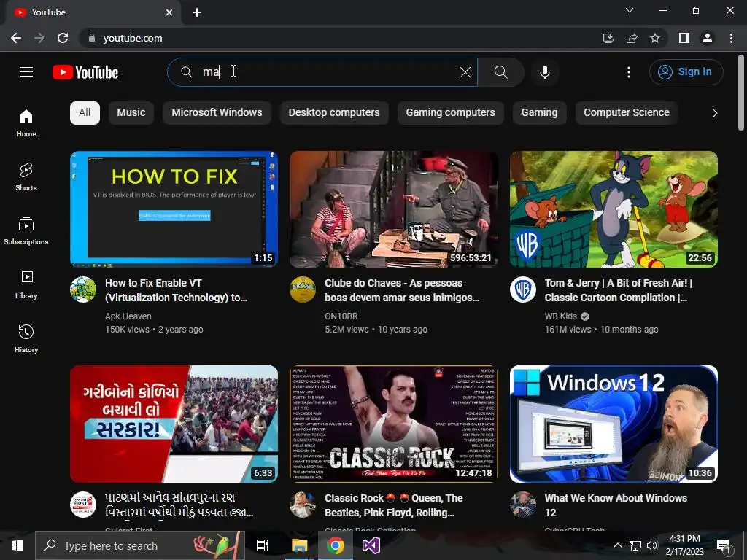The image size is (747, 560).
Task: Click the Classic Rock Collection channel avatar
Action: [303, 505]
